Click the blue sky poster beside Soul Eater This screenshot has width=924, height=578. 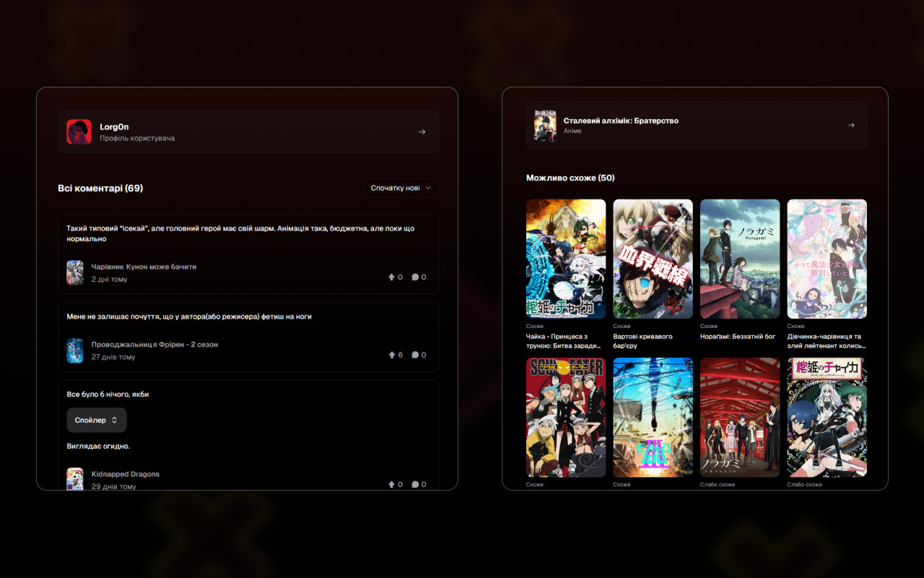[653, 418]
